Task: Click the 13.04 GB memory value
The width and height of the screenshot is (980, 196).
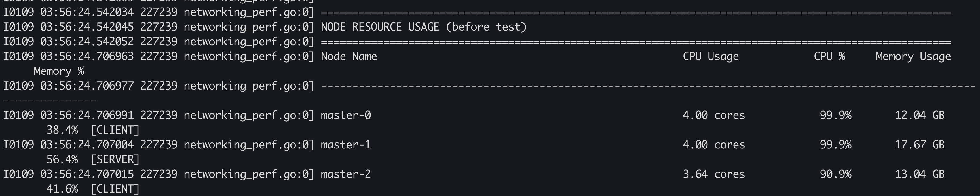Action: pos(920,174)
